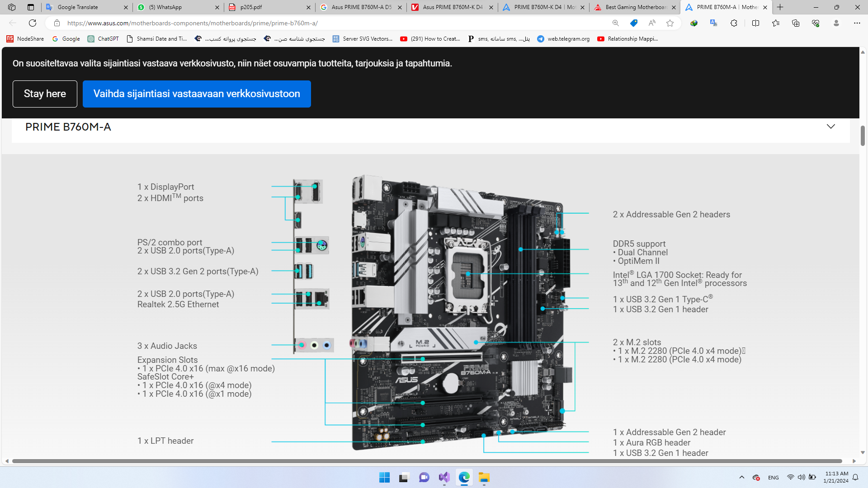Open the profile avatar icon
The image size is (868, 488).
[x=836, y=23]
